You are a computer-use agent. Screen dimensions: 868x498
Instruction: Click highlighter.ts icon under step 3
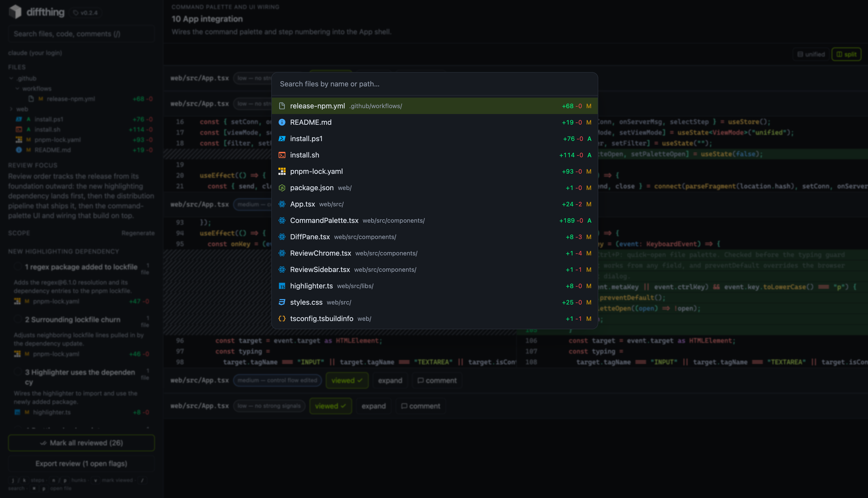(x=17, y=413)
